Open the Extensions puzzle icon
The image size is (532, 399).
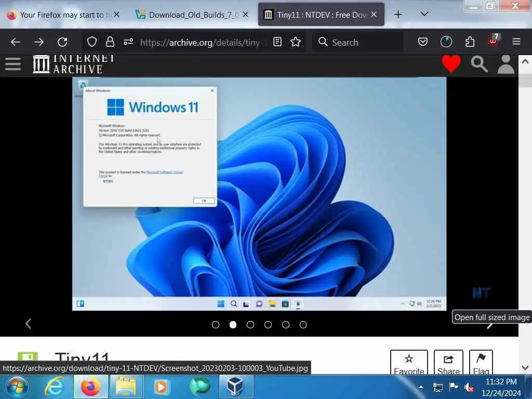point(470,42)
